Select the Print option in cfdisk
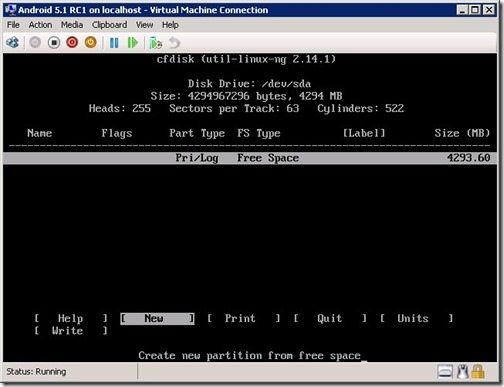This screenshot has height=387, width=504. tap(244, 318)
